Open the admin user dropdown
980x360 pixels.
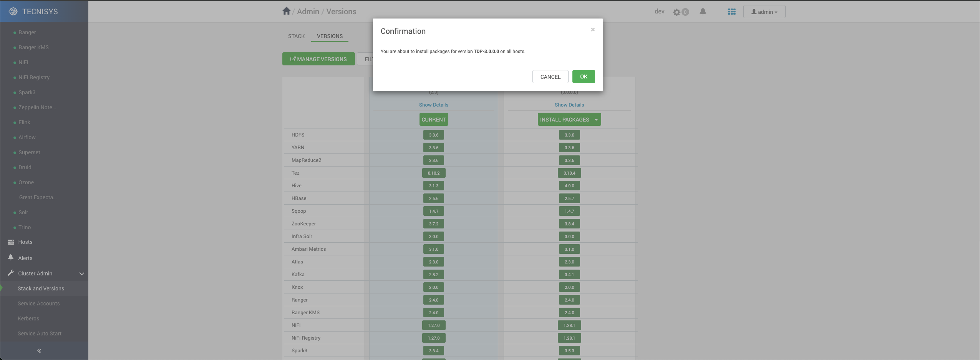coord(764,12)
